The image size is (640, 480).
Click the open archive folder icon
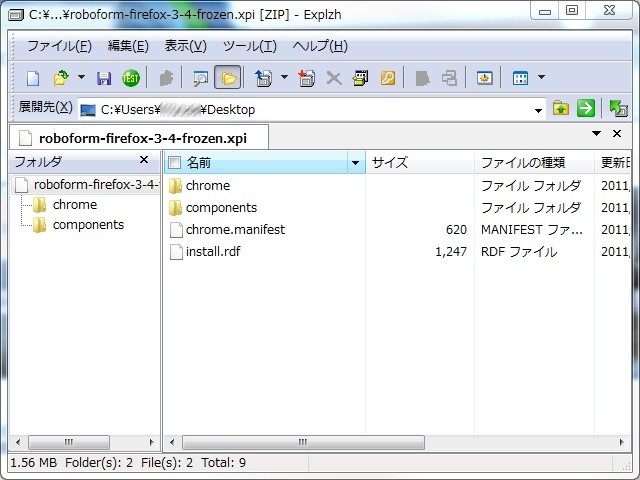click(x=61, y=78)
